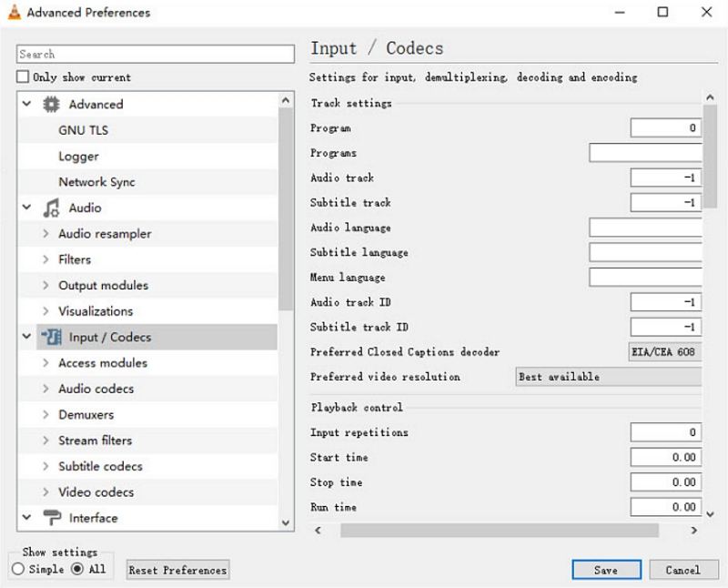The image size is (728, 588).
Task: Select Network Sync in the tree
Action: [96, 182]
